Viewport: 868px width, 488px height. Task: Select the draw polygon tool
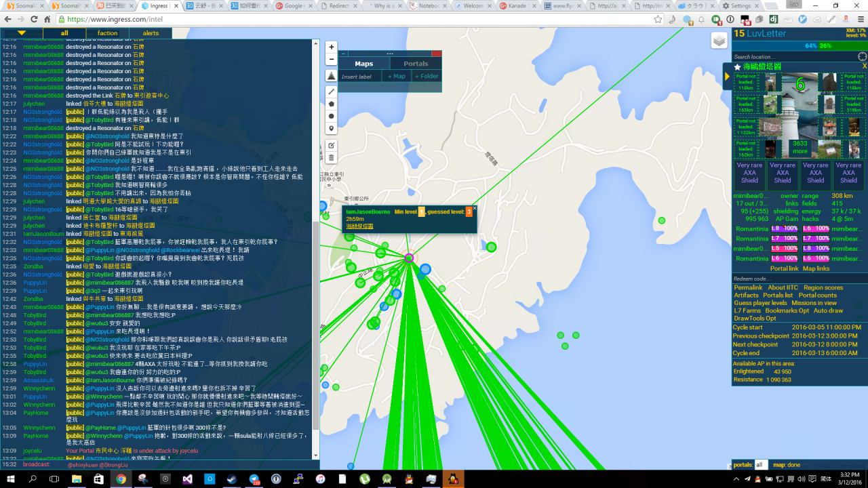[x=332, y=104]
